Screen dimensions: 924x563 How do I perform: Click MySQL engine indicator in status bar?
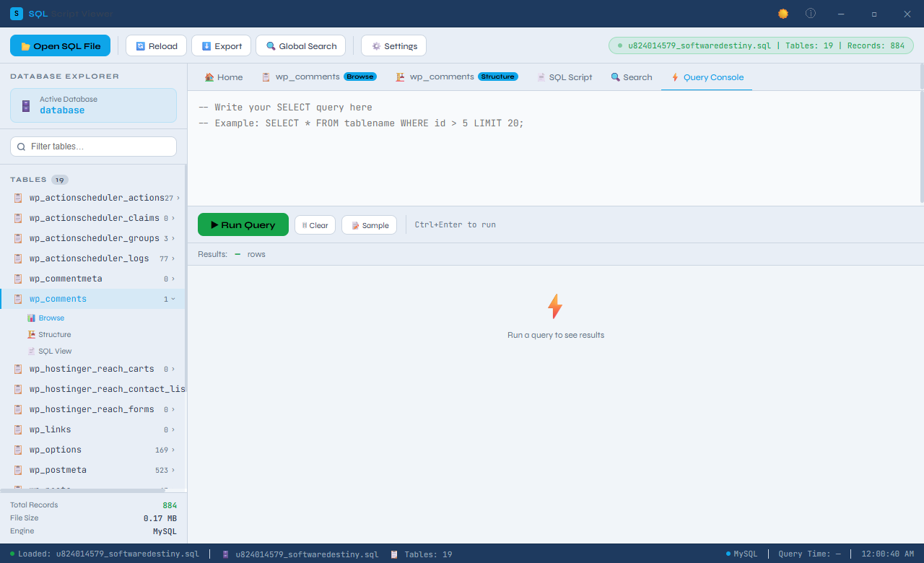[741, 554]
